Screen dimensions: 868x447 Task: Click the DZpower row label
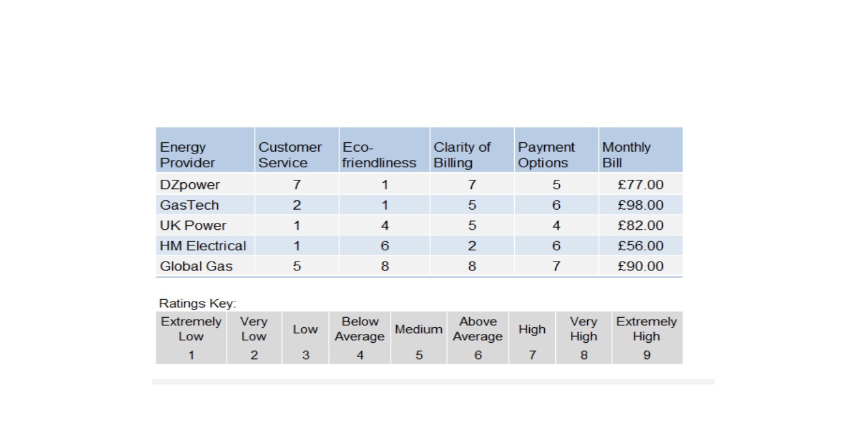[205, 185]
